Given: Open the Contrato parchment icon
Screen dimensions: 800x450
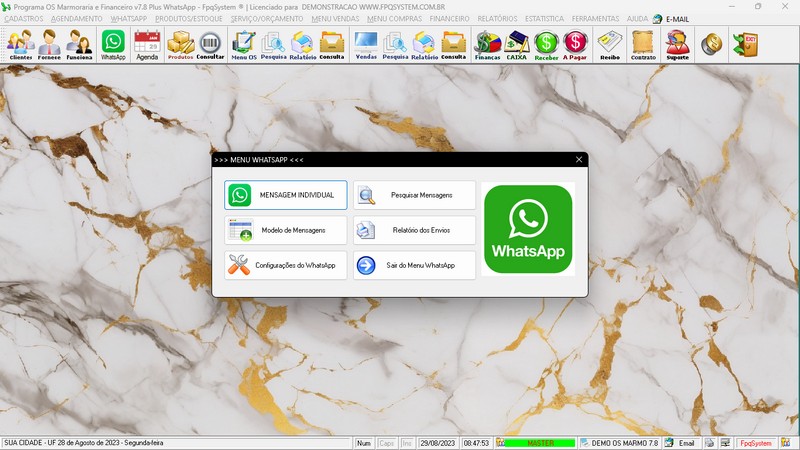Looking at the screenshot, I should (x=643, y=44).
